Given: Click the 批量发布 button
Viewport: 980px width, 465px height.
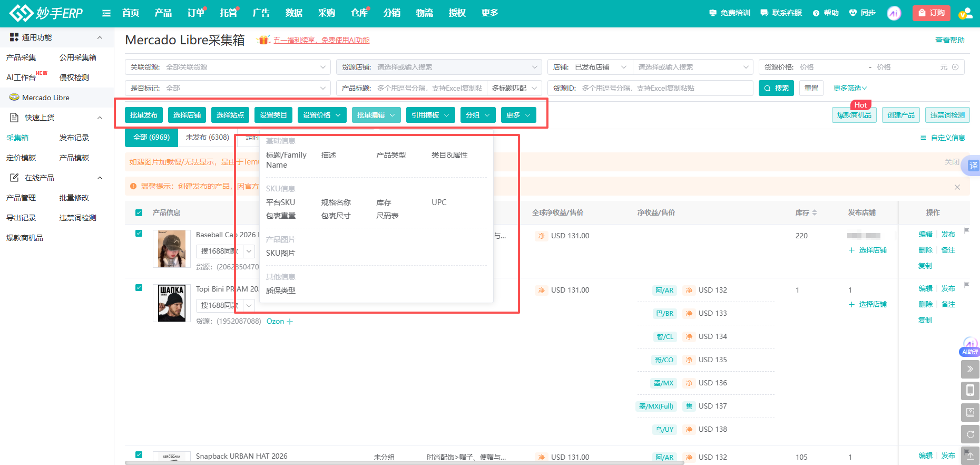Looking at the screenshot, I should [144, 115].
